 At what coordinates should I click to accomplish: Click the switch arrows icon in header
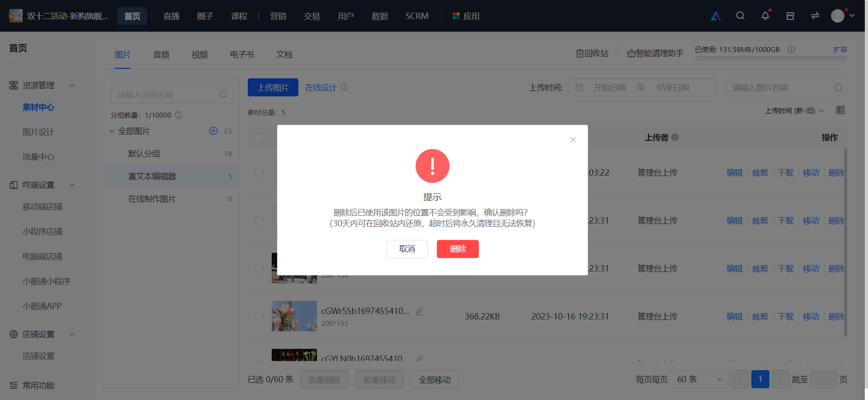pyautogui.click(x=815, y=16)
